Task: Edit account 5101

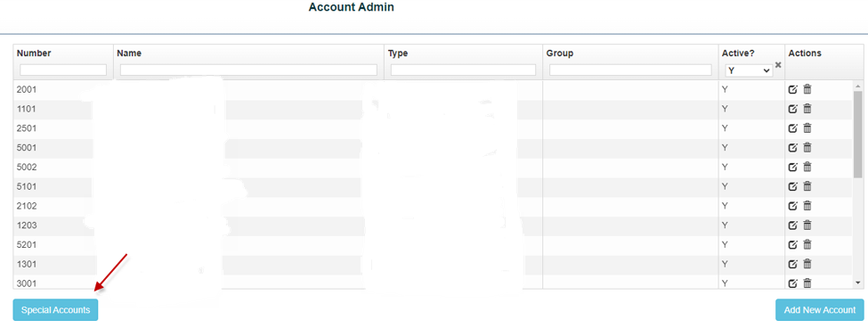Action: 792,186
